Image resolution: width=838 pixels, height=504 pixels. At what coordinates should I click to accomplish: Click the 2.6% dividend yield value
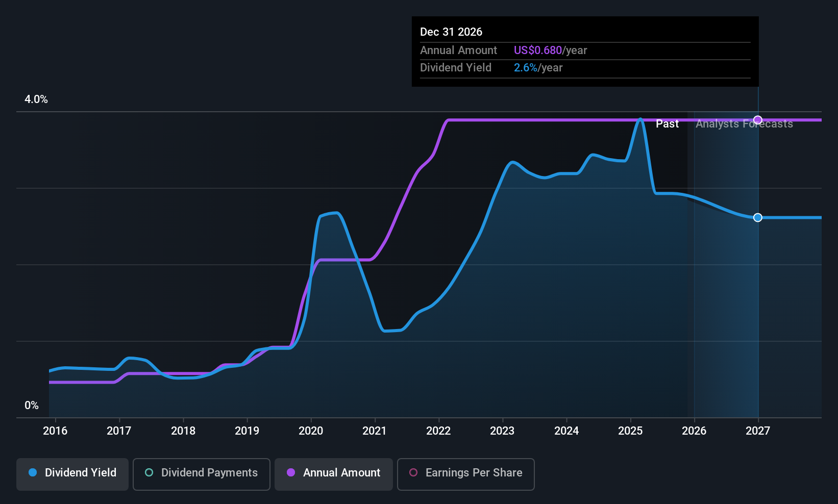[525, 67]
